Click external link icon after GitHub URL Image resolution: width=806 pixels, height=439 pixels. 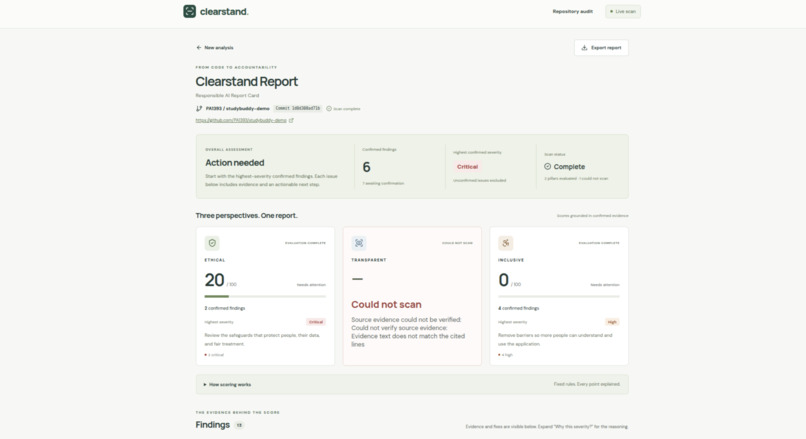tap(291, 120)
